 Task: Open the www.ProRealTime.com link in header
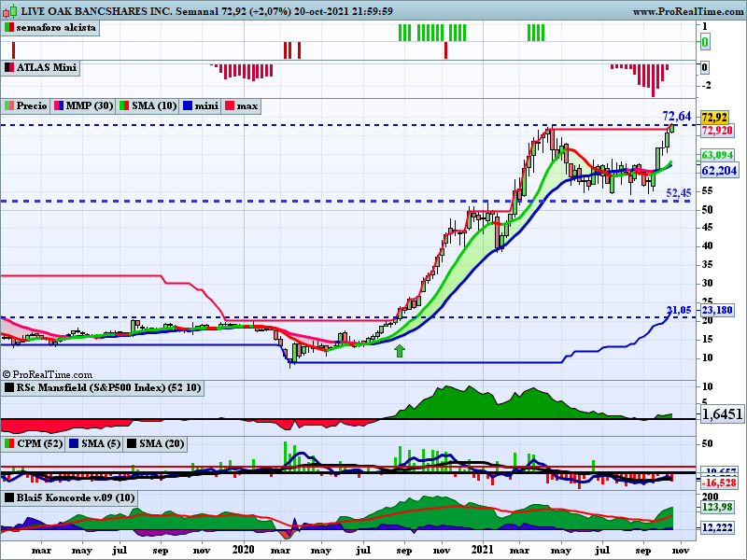click(x=688, y=11)
